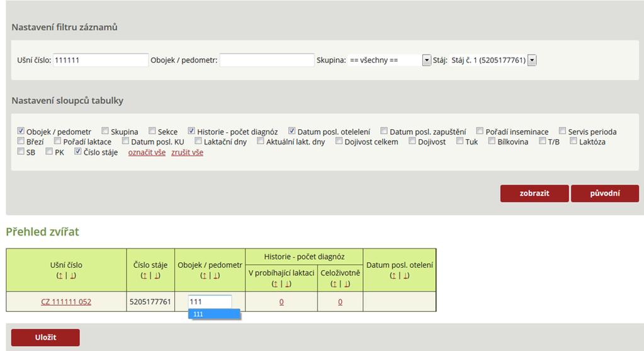Screen dimensions: 644x351
Task: Check the Tuk checkbox
Action: pos(460,141)
